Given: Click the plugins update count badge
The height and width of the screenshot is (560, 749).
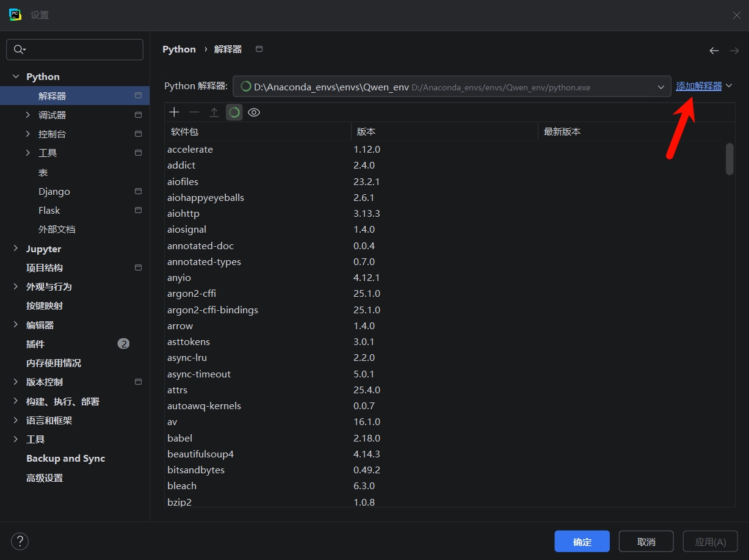Looking at the screenshot, I should (123, 344).
